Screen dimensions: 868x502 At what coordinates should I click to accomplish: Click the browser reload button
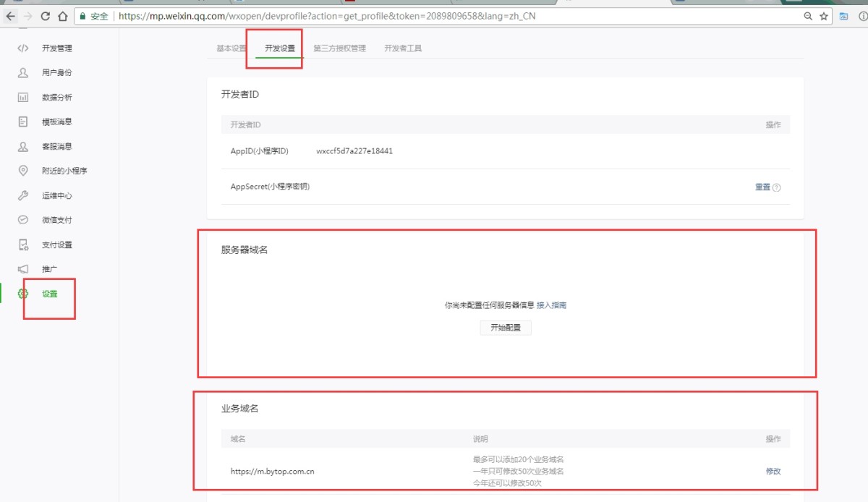pos(46,16)
